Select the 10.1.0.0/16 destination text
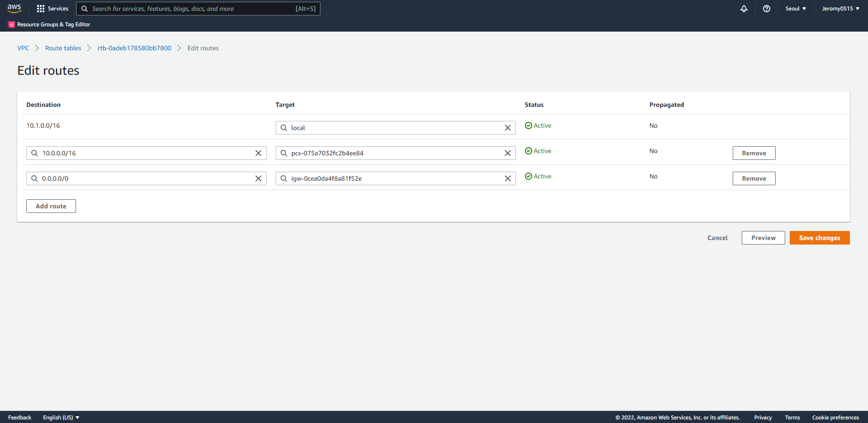Image resolution: width=868 pixels, height=423 pixels. click(x=43, y=125)
